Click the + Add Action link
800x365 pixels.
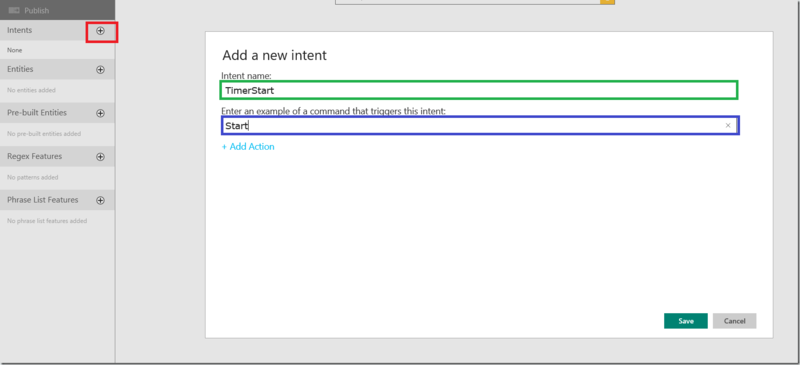(x=248, y=147)
